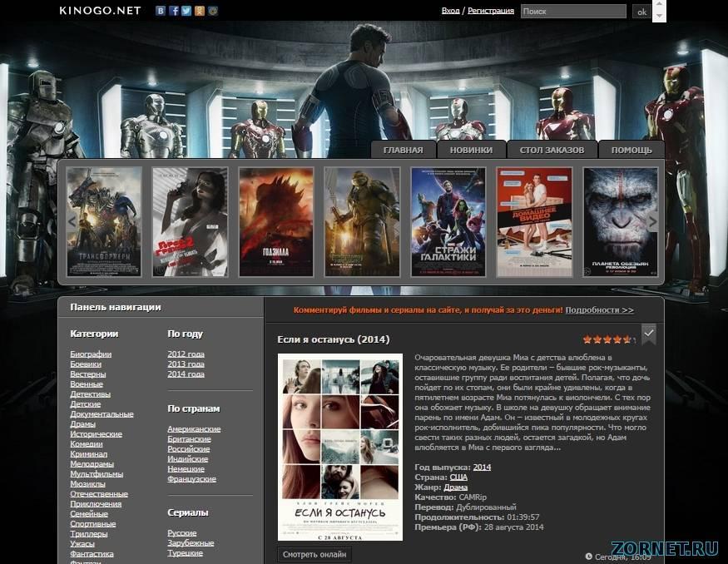Click the 2014 release year link
728x564 pixels.
482,467
